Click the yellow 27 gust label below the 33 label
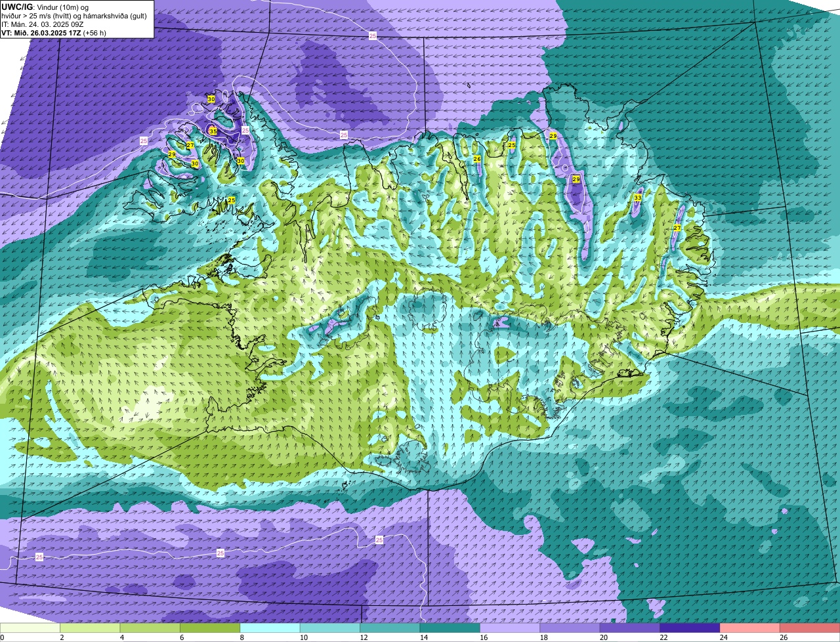 [x=677, y=228]
